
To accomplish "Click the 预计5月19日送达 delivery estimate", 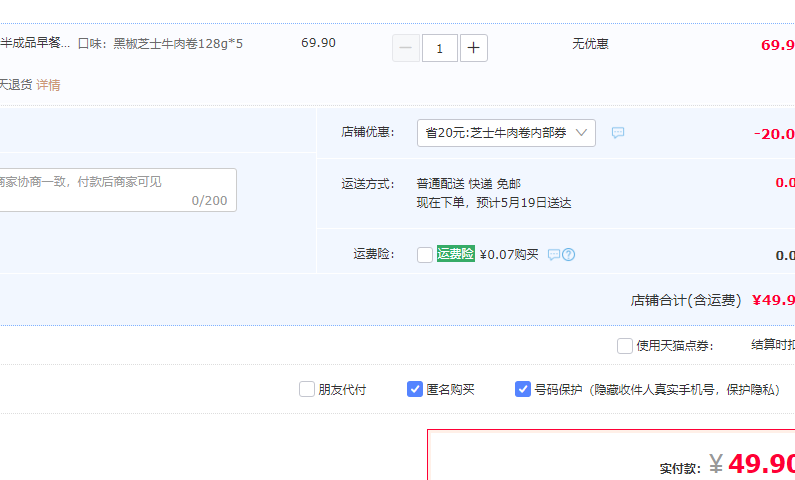I will pyautogui.click(x=524, y=203).
